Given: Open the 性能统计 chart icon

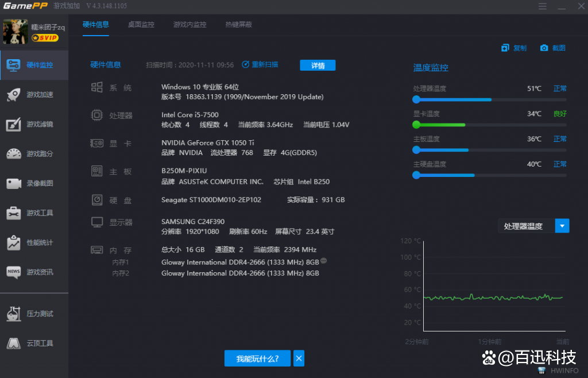Looking at the screenshot, I should point(14,242).
